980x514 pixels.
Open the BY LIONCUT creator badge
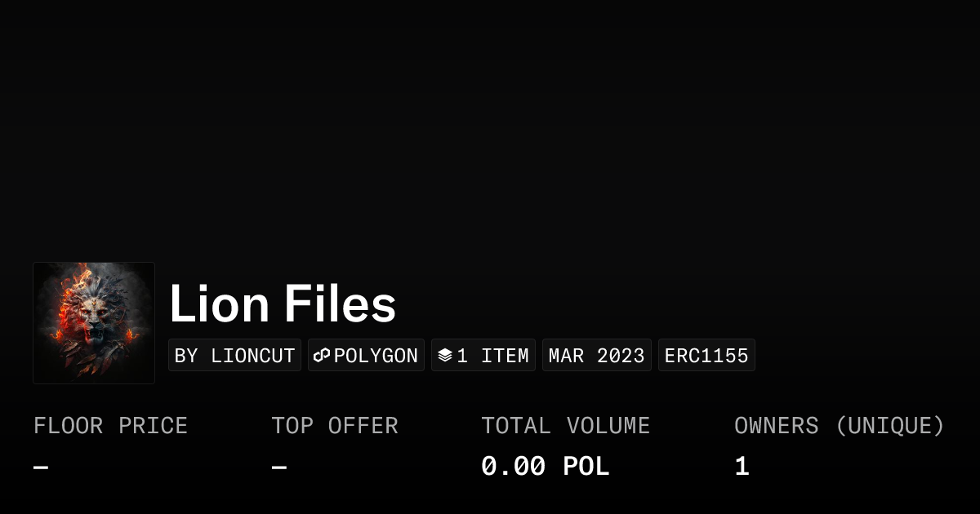pyautogui.click(x=234, y=356)
